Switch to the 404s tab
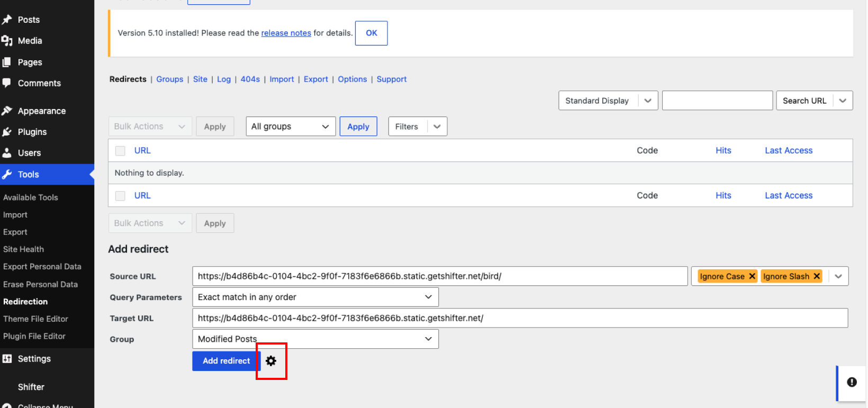 coord(250,79)
